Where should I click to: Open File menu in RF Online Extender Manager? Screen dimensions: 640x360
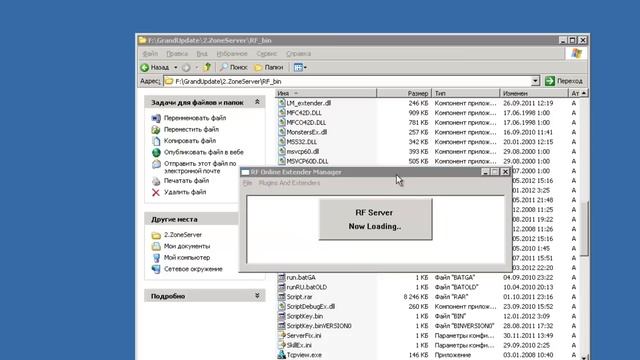point(247,183)
